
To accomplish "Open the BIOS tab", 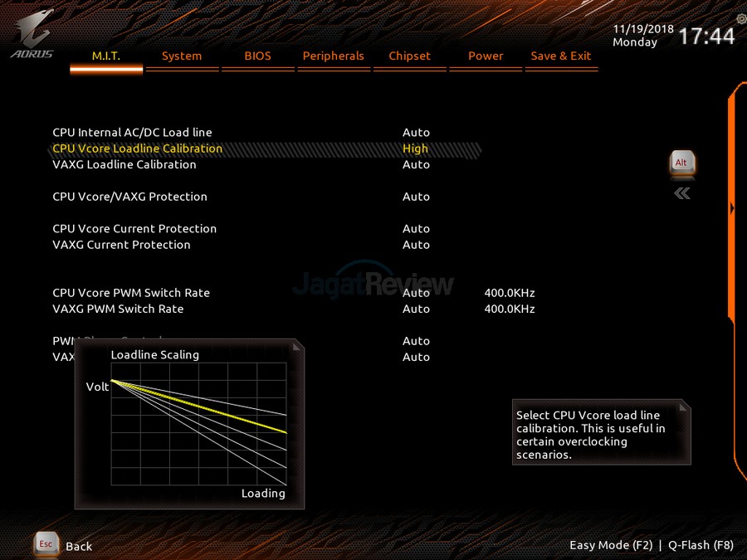I will coord(257,56).
